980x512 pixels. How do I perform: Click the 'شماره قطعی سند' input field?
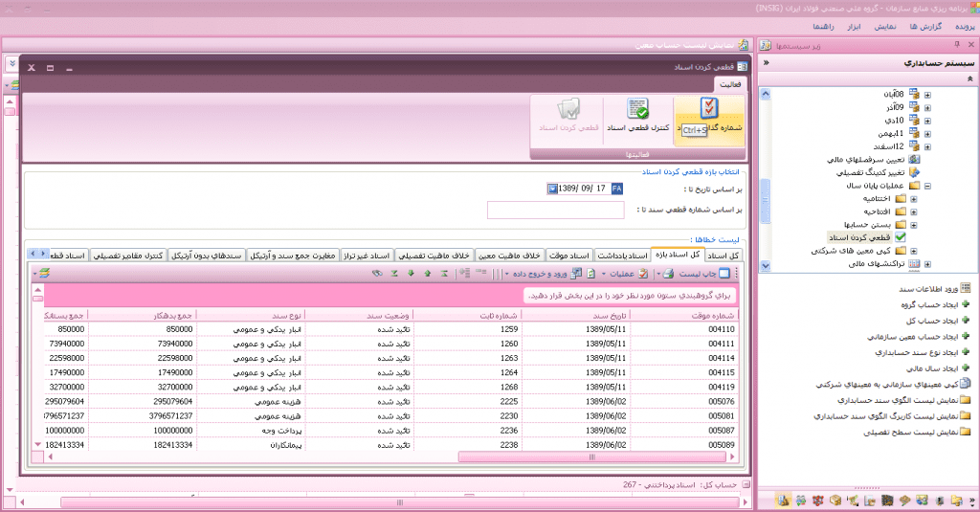[x=555, y=210]
